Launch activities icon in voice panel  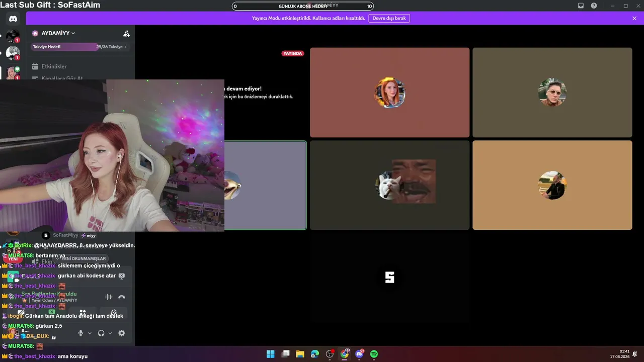(83, 313)
